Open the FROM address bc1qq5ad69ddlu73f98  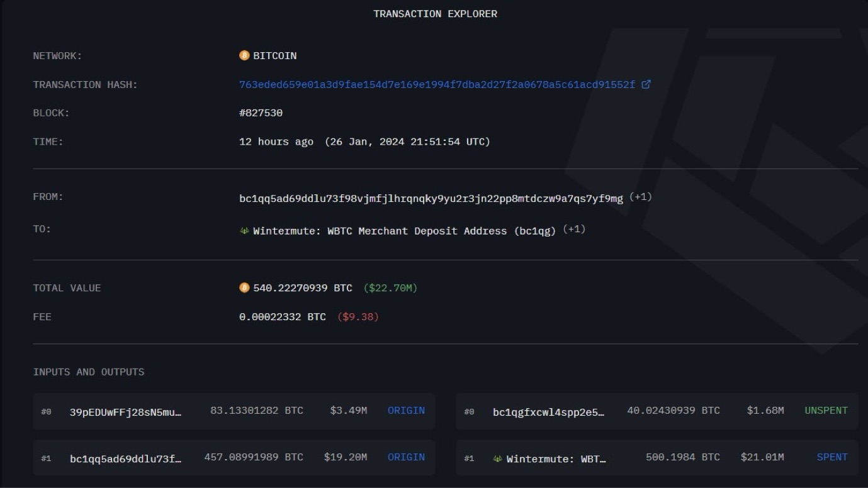pos(431,199)
